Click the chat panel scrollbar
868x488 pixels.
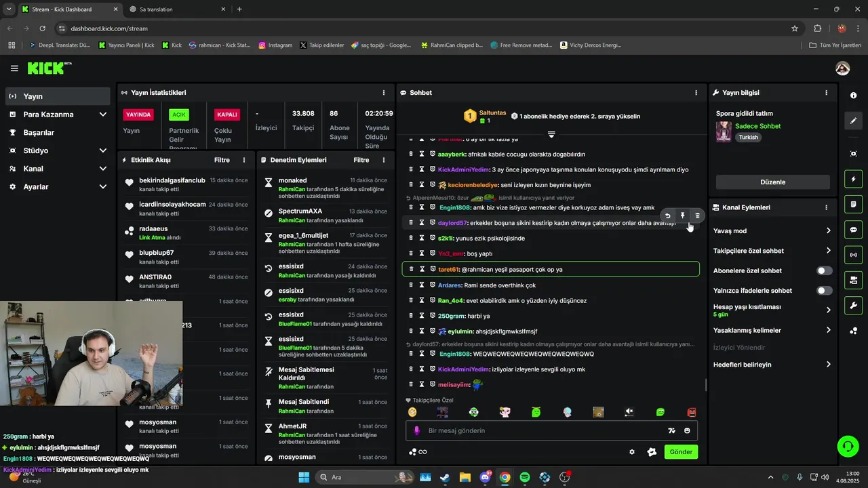705,384
